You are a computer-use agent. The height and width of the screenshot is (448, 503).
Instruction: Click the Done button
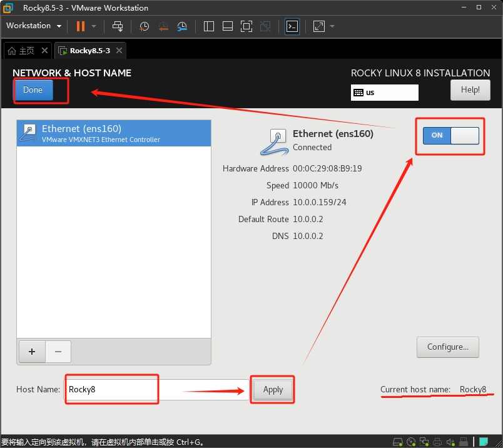tap(33, 90)
